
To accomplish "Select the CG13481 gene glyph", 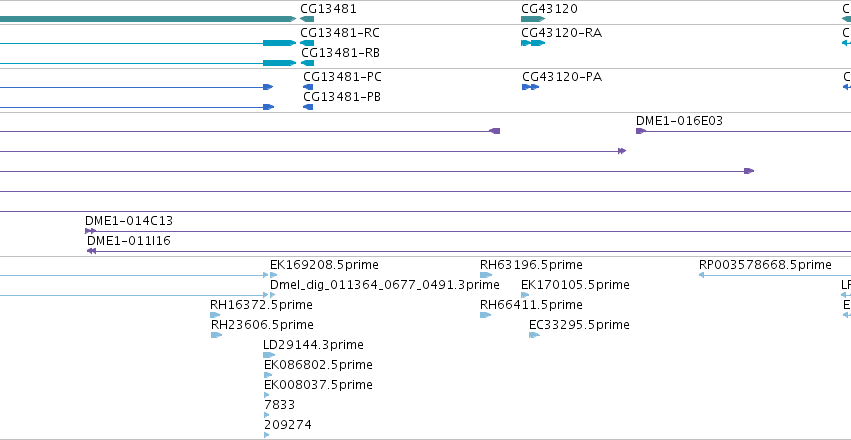I will 307,19.
